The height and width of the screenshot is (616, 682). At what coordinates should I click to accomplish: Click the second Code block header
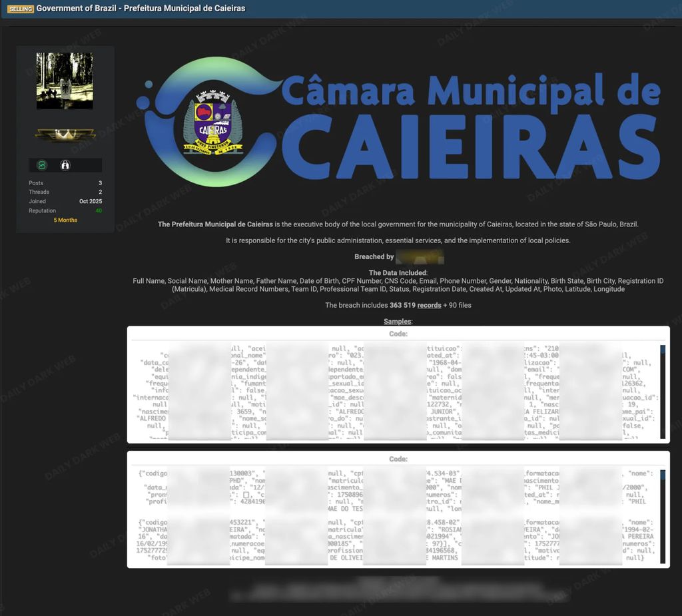tap(398, 460)
